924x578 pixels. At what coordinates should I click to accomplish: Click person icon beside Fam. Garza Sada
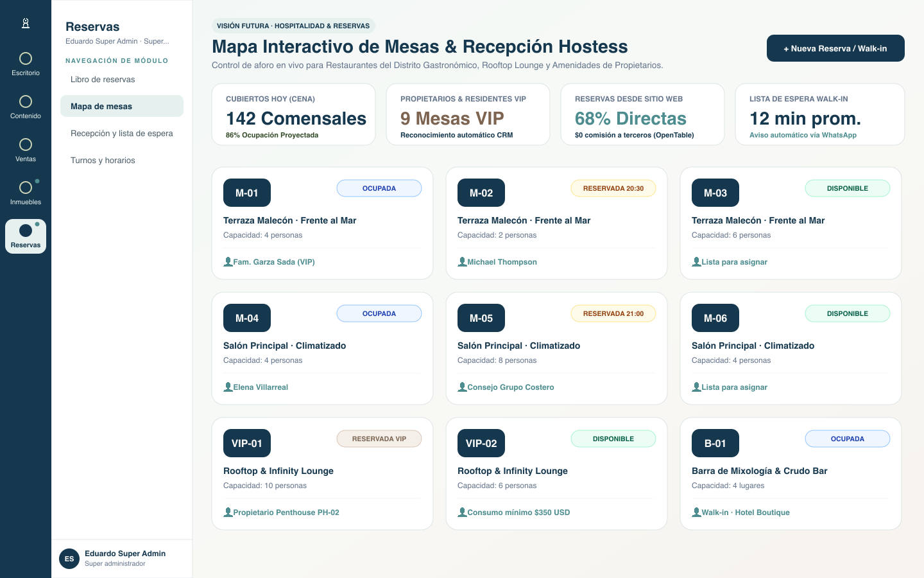[x=228, y=261]
